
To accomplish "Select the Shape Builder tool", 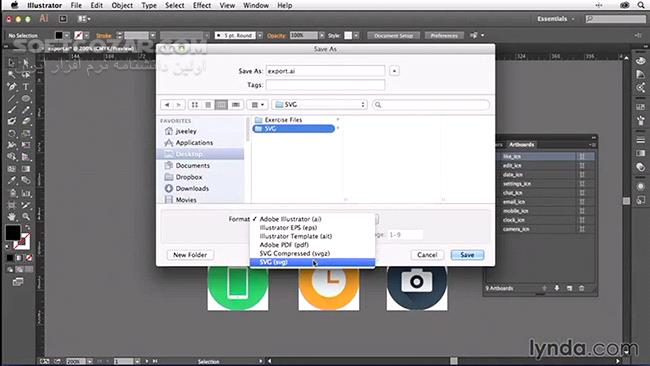I will pyautogui.click(x=12, y=157).
